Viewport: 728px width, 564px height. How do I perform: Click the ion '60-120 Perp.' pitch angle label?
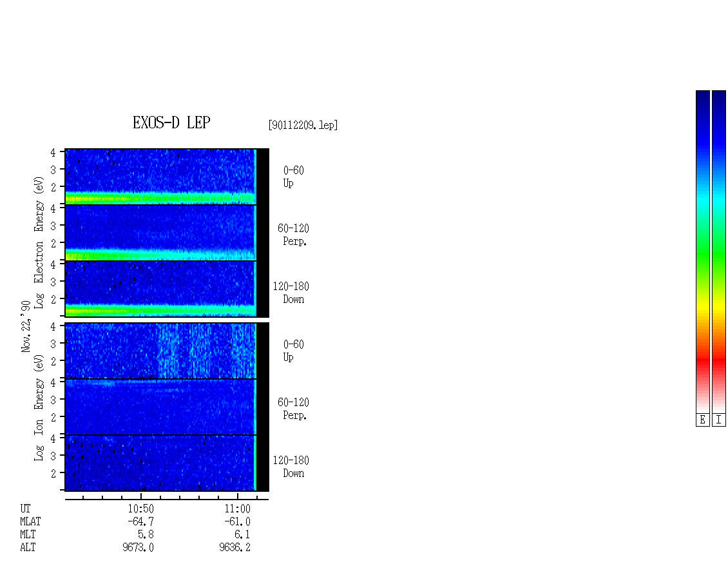(x=293, y=409)
